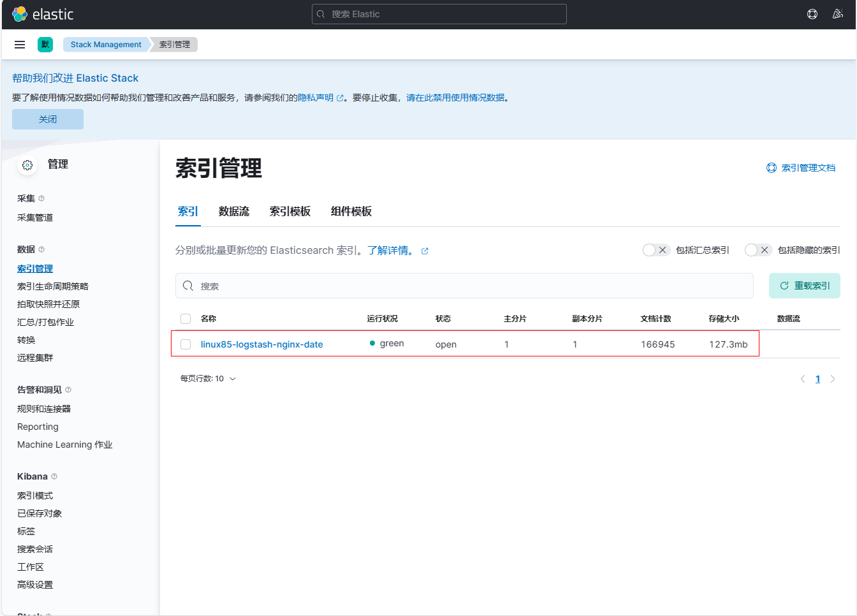The width and height of the screenshot is (857, 616).
Task: Click next page arrow in pagination
Action: pos(833,379)
